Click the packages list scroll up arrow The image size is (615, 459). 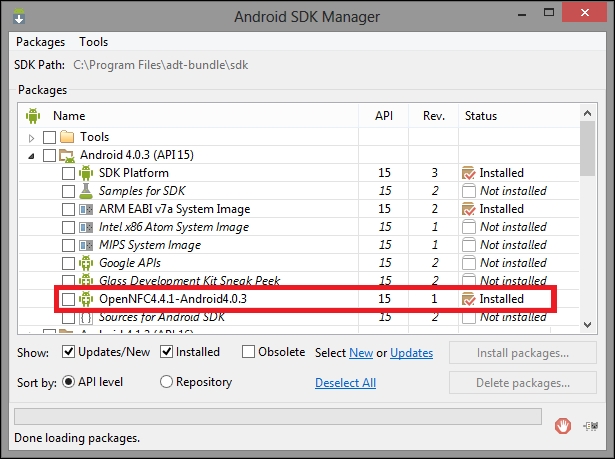click(588, 113)
